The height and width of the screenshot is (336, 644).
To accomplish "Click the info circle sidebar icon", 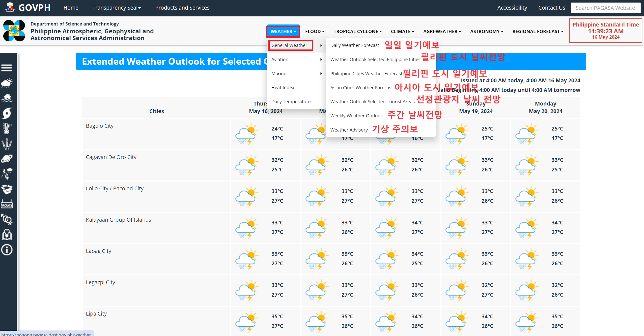I will tap(7, 250).
